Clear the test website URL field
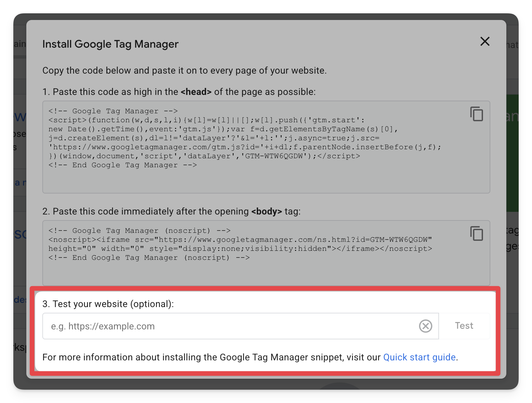Viewport: 532px width, 403px height. (425, 326)
